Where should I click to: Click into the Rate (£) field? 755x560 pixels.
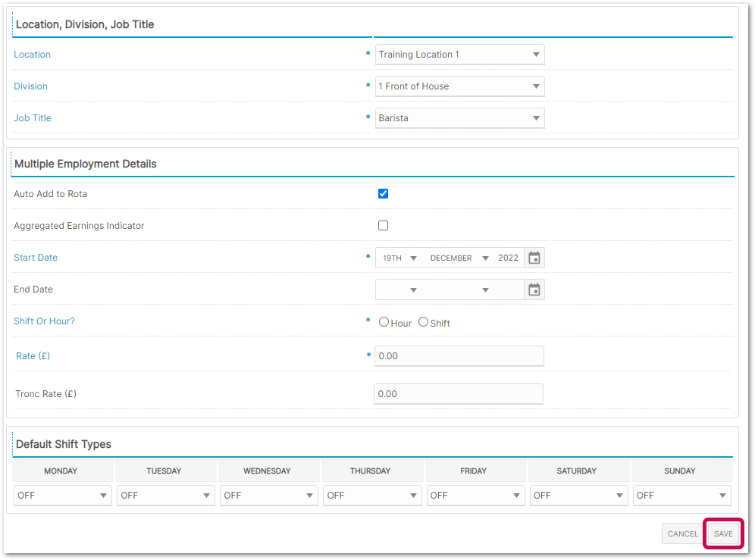click(459, 356)
